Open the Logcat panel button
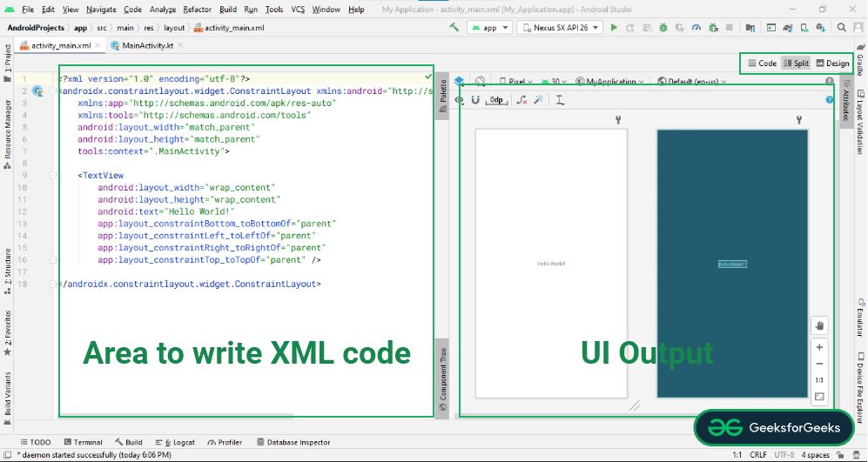 pos(178,442)
